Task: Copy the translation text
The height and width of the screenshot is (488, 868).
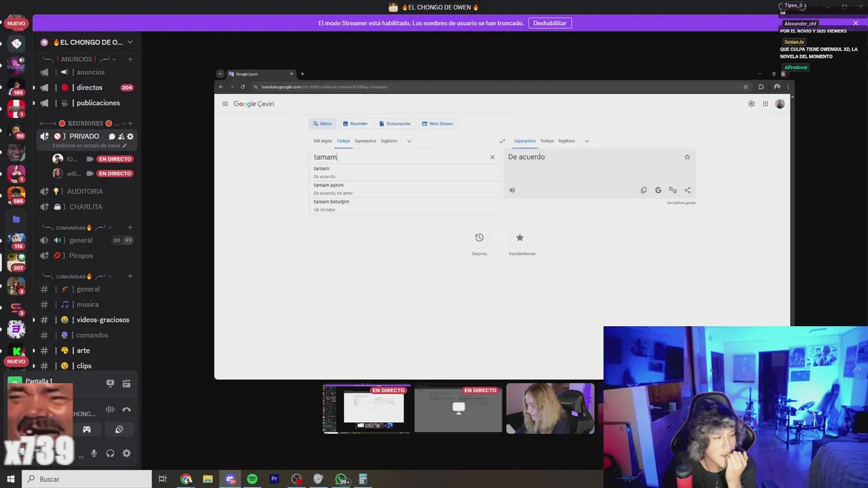Action: click(x=644, y=190)
